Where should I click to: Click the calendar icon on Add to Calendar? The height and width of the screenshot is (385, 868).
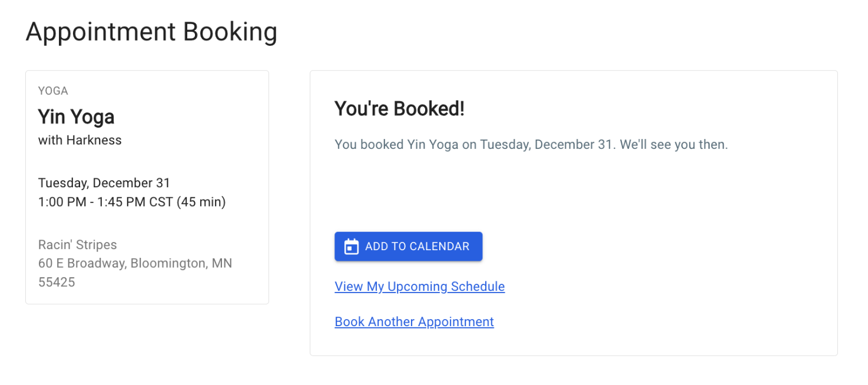(351, 247)
